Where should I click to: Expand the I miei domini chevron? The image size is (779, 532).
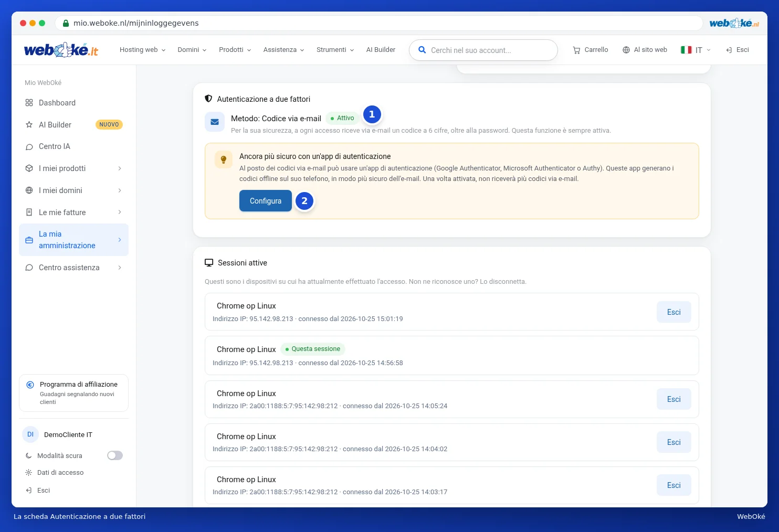tap(120, 190)
